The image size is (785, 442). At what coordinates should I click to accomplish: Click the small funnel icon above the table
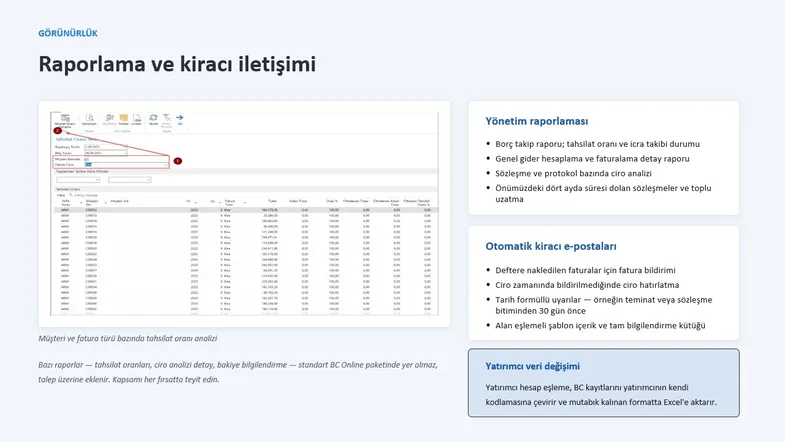pyautogui.click(x=71, y=195)
